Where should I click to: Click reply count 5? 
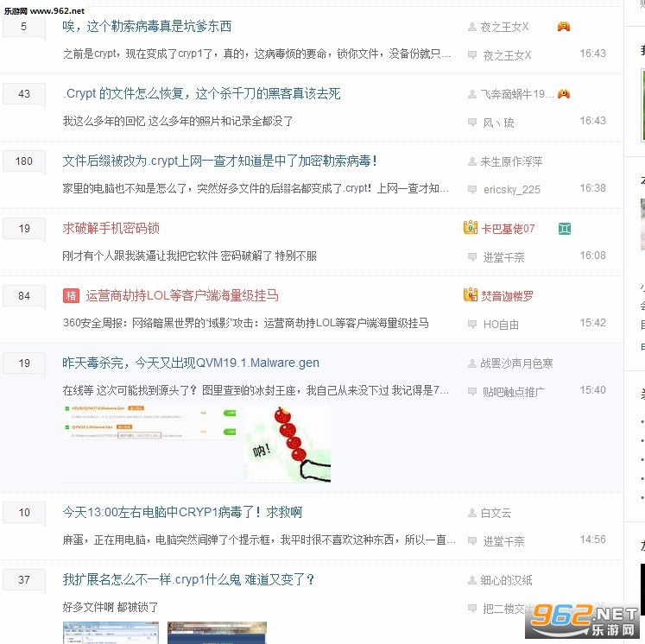[x=24, y=26]
